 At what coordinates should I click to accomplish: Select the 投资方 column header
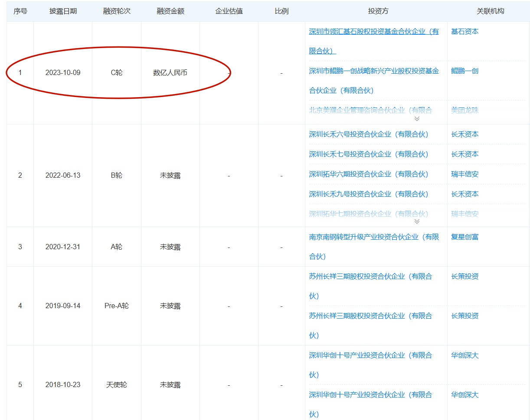coord(378,11)
